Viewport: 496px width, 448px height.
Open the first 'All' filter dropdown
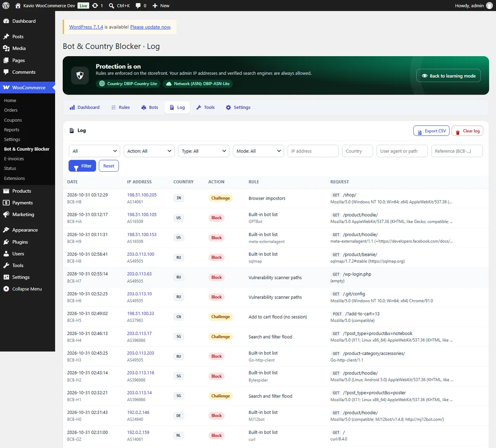[x=95, y=151]
